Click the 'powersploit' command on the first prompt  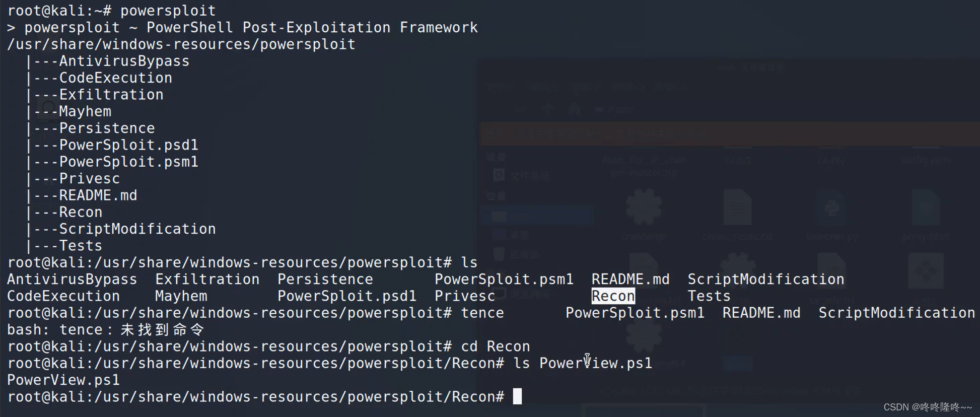(168, 11)
